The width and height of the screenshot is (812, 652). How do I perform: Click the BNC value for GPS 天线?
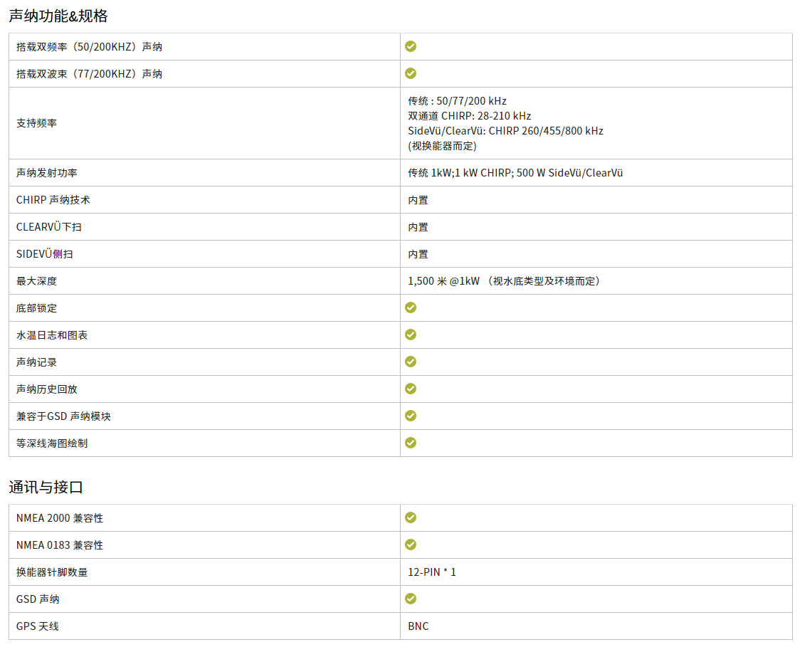tap(418, 626)
